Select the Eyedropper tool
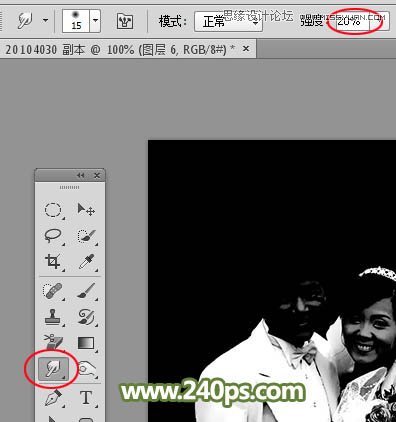396x422 pixels. pyautogui.click(x=86, y=261)
